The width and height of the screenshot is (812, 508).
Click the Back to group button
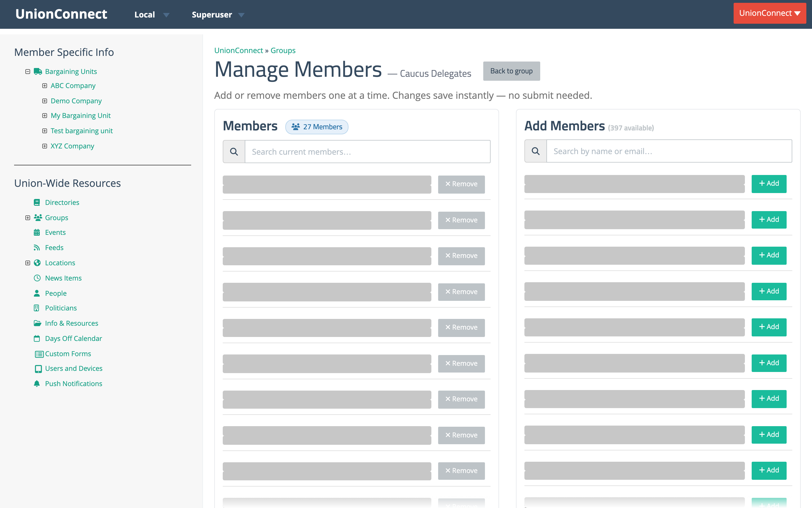511,71
